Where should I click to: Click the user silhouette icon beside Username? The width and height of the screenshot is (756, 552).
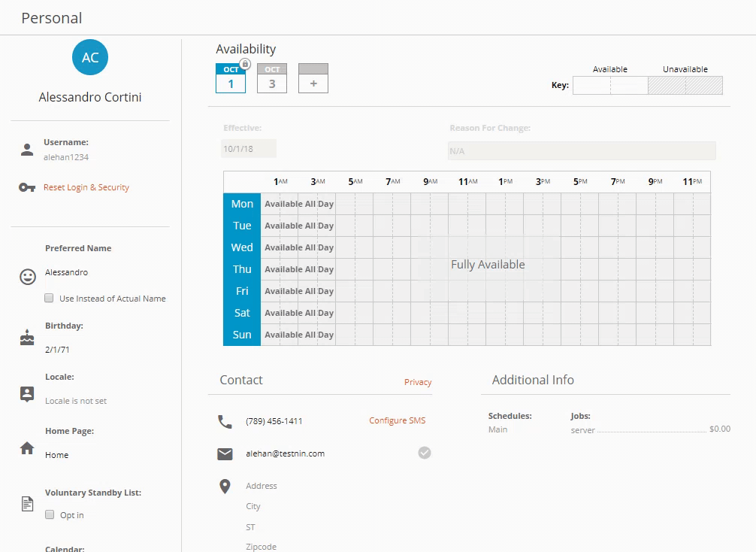[x=27, y=150]
